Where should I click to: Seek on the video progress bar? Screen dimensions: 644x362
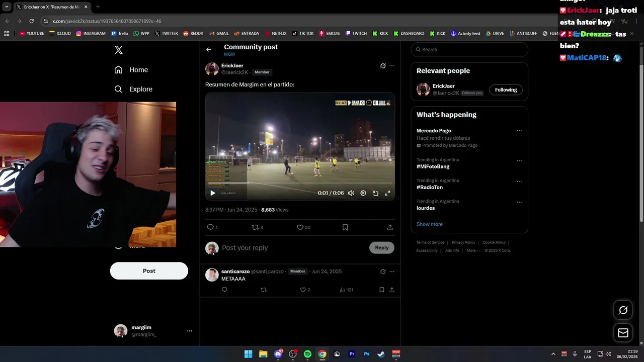(x=300, y=183)
